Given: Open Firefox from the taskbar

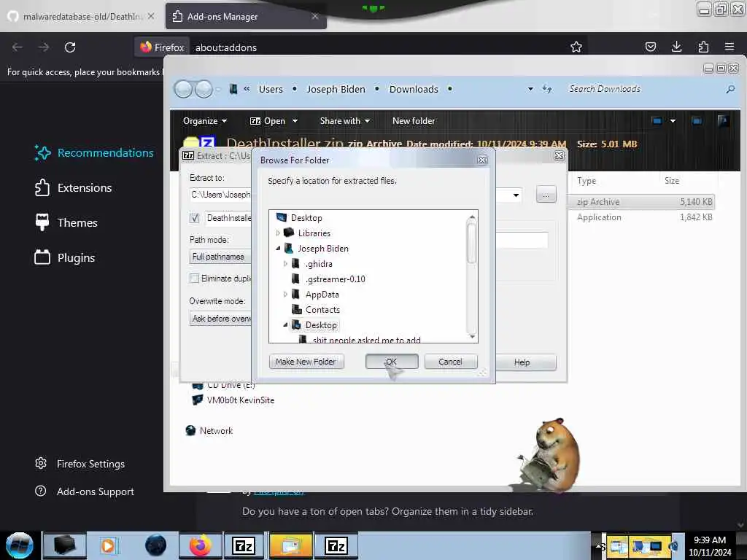Looking at the screenshot, I should point(200,545).
